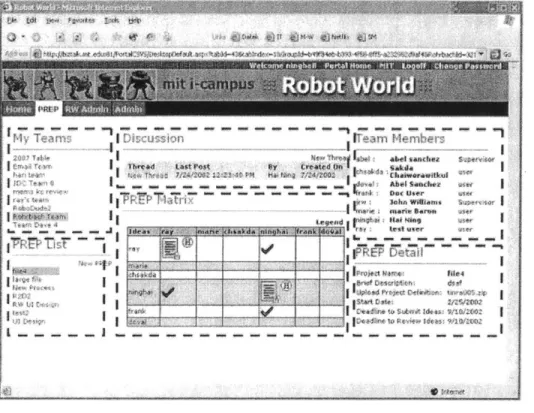Click the browser Forward button
This screenshot has width=534, height=413.
click(x=36, y=37)
